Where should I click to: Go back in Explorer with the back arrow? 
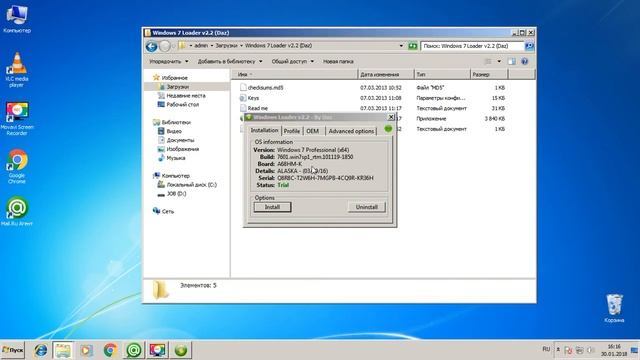(151, 46)
